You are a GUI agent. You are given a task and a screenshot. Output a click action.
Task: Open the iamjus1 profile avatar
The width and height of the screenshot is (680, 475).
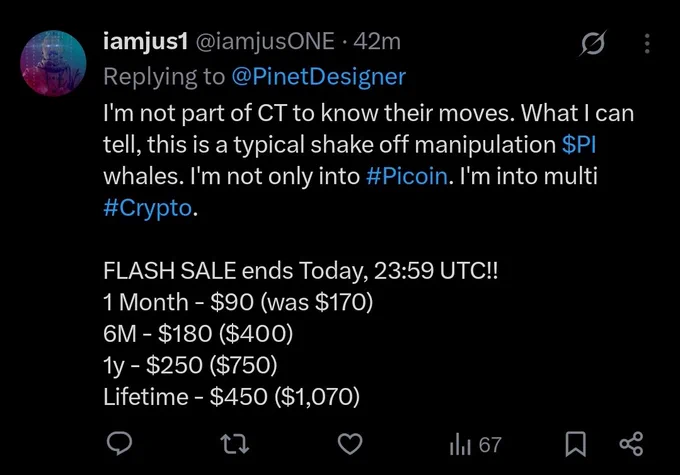pyautogui.click(x=53, y=63)
